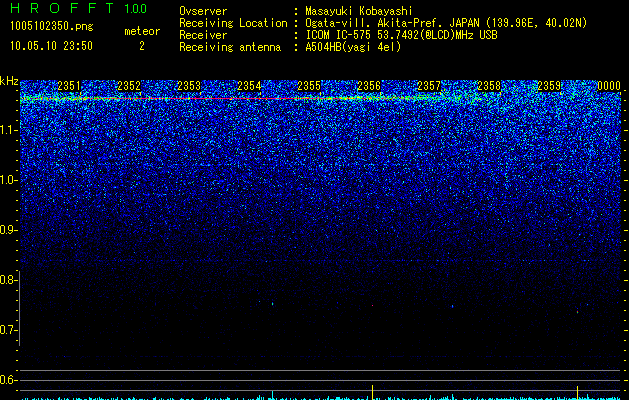Click the 1.0 kHz frequency label
629x400 pixels.
tap(7, 180)
